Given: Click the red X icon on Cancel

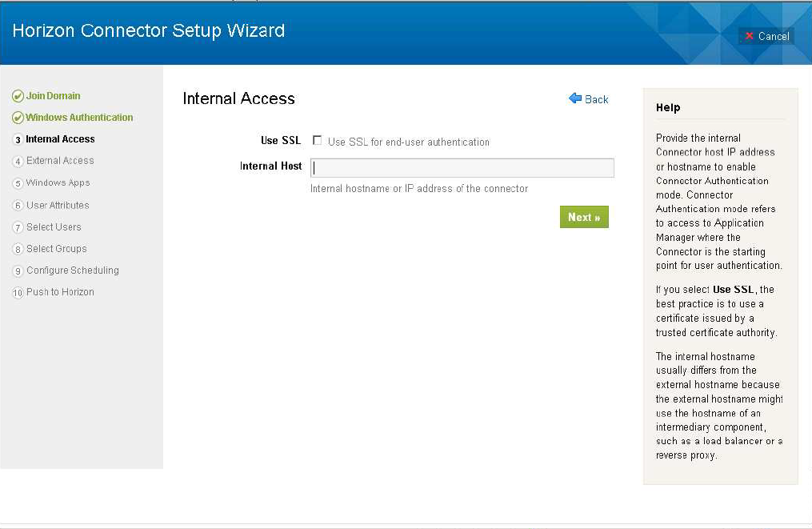Looking at the screenshot, I should [x=750, y=36].
